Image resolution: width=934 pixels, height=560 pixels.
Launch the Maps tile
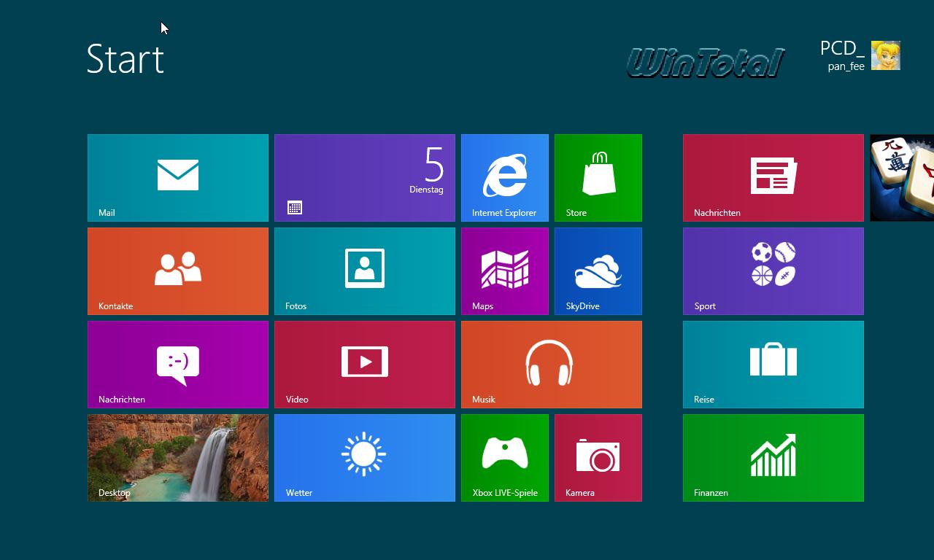(x=505, y=271)
